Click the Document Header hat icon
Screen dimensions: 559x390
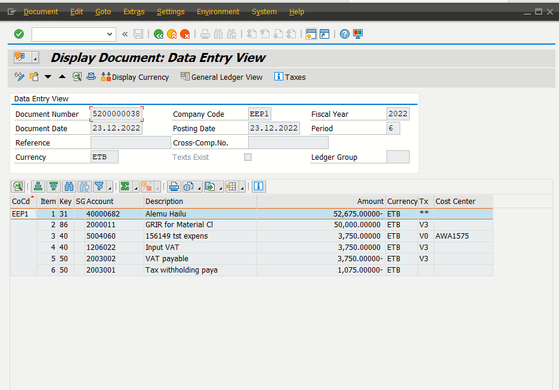point(91,77)
